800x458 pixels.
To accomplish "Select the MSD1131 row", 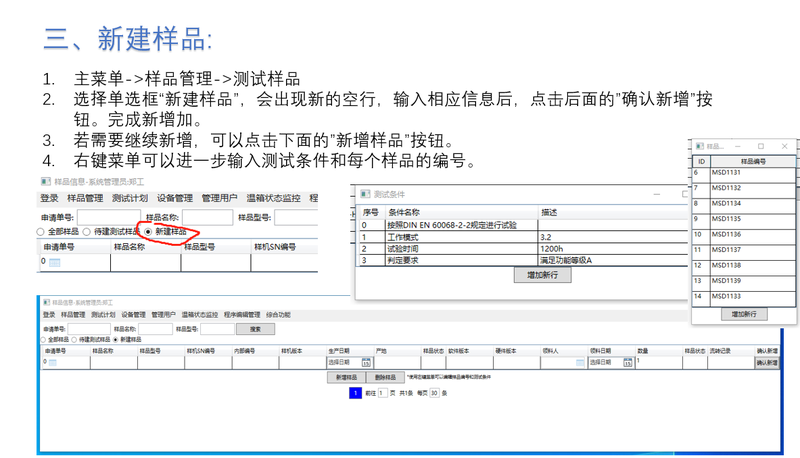I will [743, 173].
